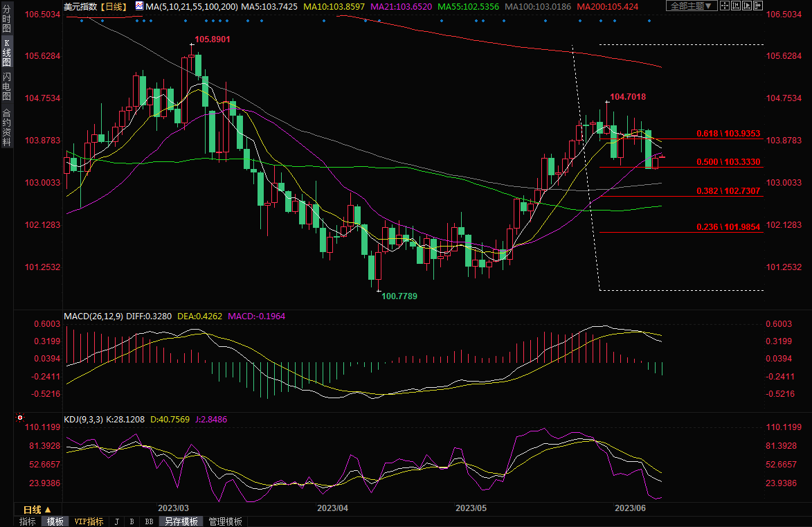812x527 pixels.
Task: Click the 管理模板 button
Action: point(225,521)
